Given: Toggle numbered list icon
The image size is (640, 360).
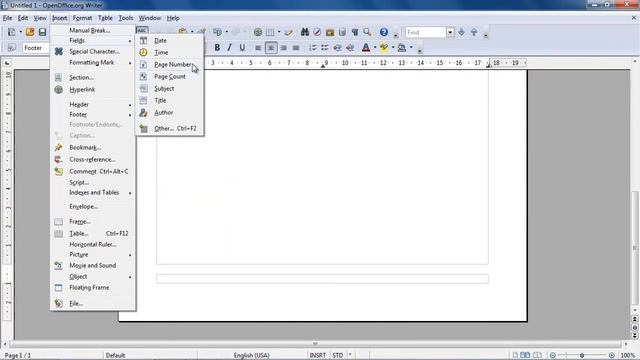Looking at the screenshot, I should pyautogui.click(x=312, y=48).
